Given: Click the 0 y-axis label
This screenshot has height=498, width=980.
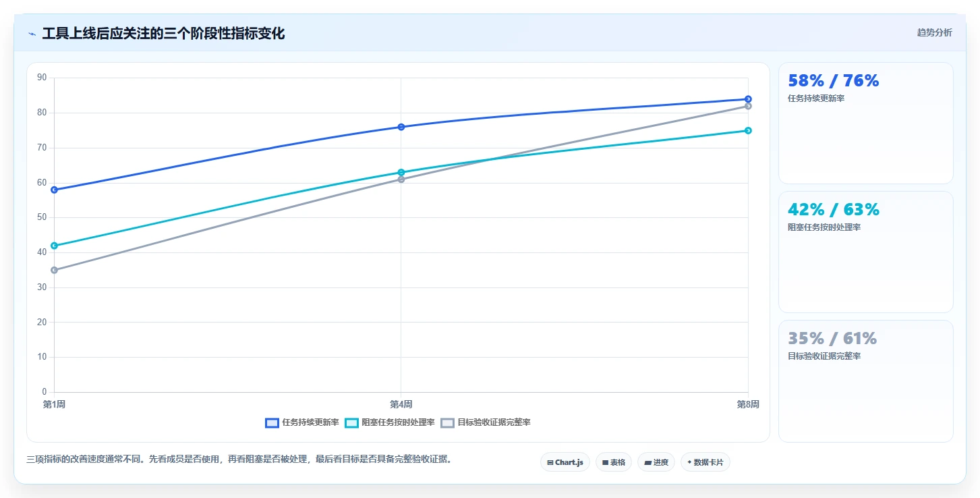Looking at the screenshot, I should coord(45,391).
